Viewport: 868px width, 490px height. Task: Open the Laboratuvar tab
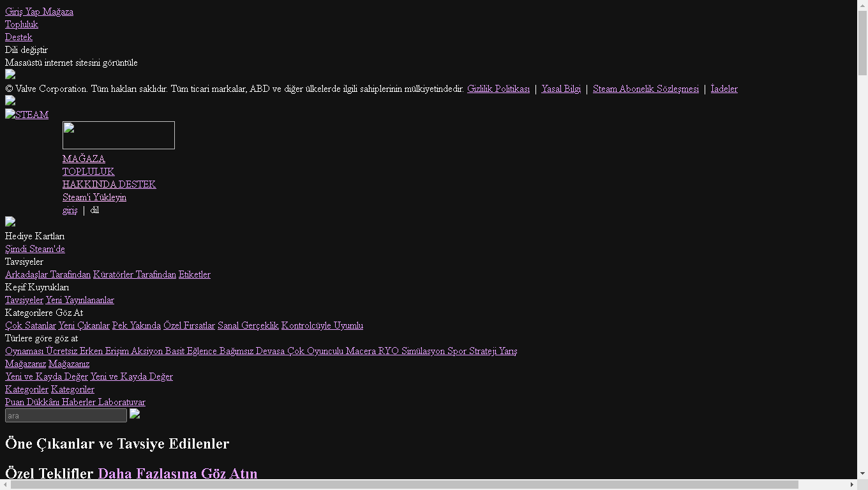(x=122, y=402)
